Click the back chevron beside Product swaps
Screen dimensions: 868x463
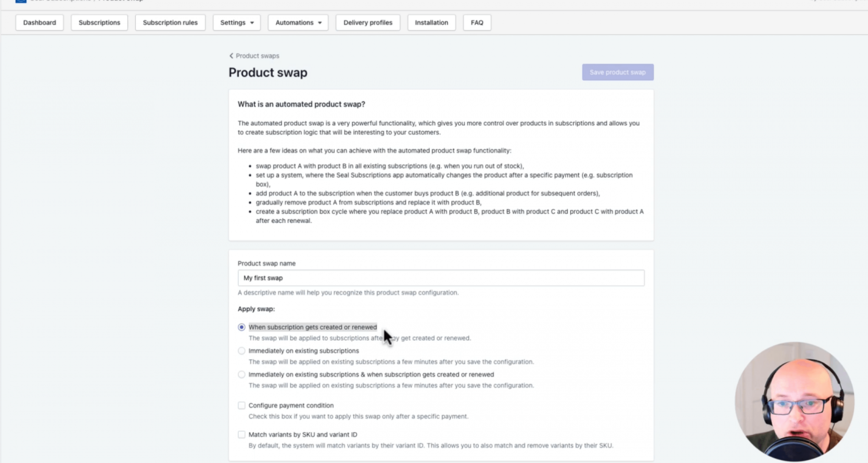pos(231,56)
